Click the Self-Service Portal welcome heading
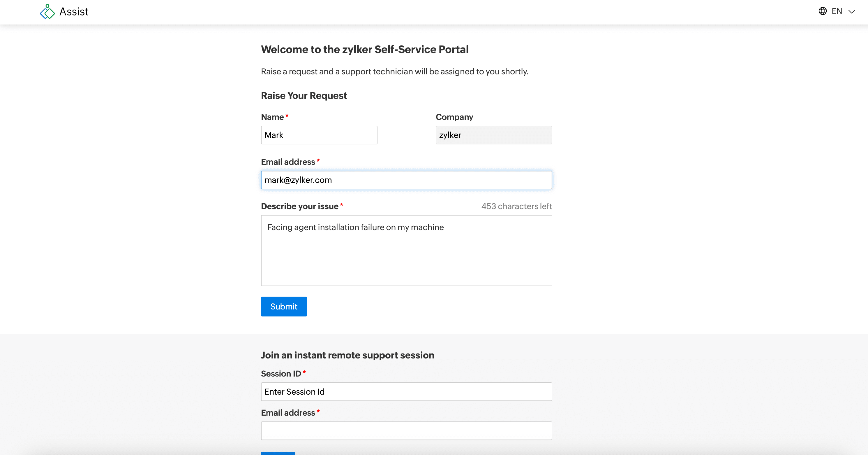 click(x=365, y=49)
